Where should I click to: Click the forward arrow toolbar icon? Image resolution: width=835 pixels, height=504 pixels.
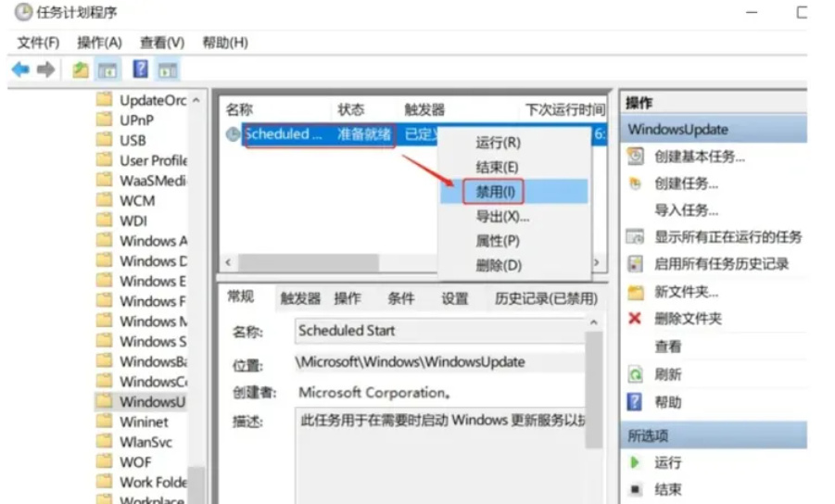tap(45, 69)
